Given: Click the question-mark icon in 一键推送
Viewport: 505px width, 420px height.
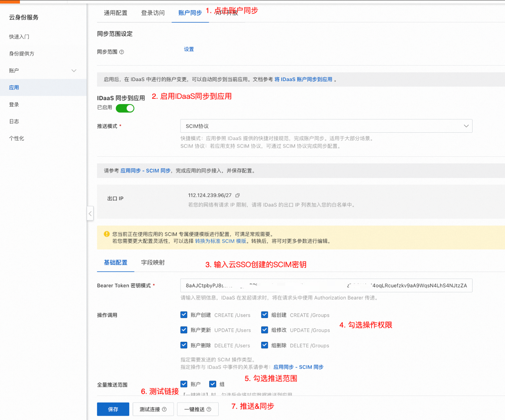Looking at the screenshot, I should tap(209, 409).
